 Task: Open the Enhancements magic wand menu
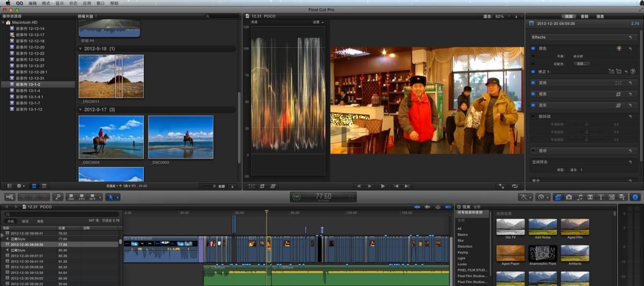click(524, 197)
